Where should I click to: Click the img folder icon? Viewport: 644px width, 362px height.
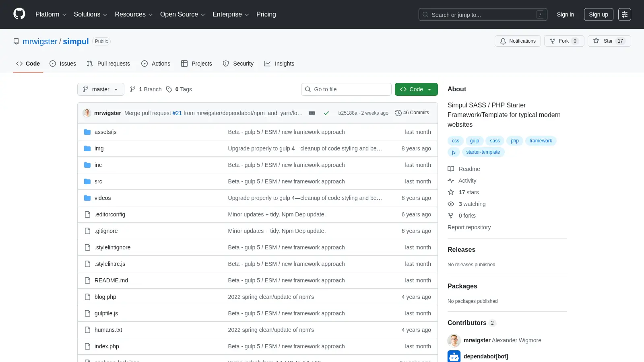(x=87, y=148)
